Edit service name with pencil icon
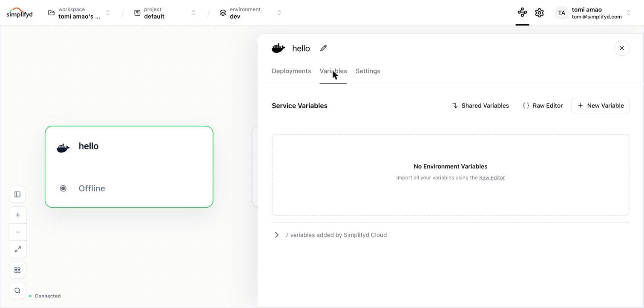The height and width of the screenshot is (308, 644). [323, 48]
